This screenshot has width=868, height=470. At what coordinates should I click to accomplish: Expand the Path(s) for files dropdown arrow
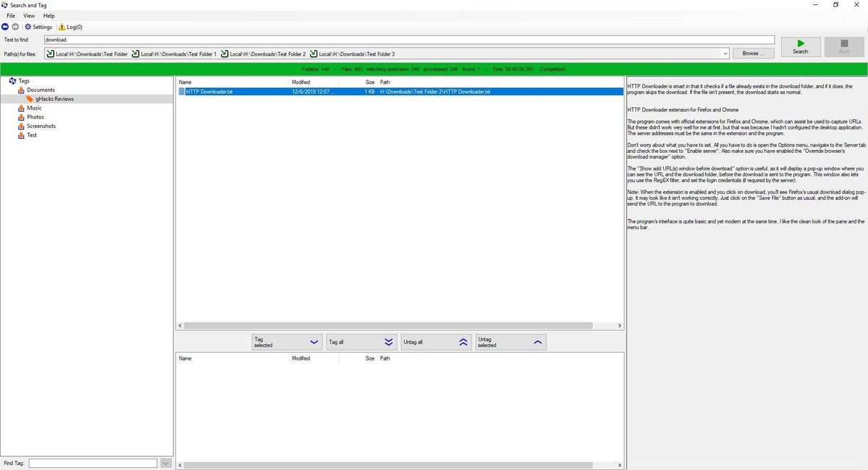725,54
